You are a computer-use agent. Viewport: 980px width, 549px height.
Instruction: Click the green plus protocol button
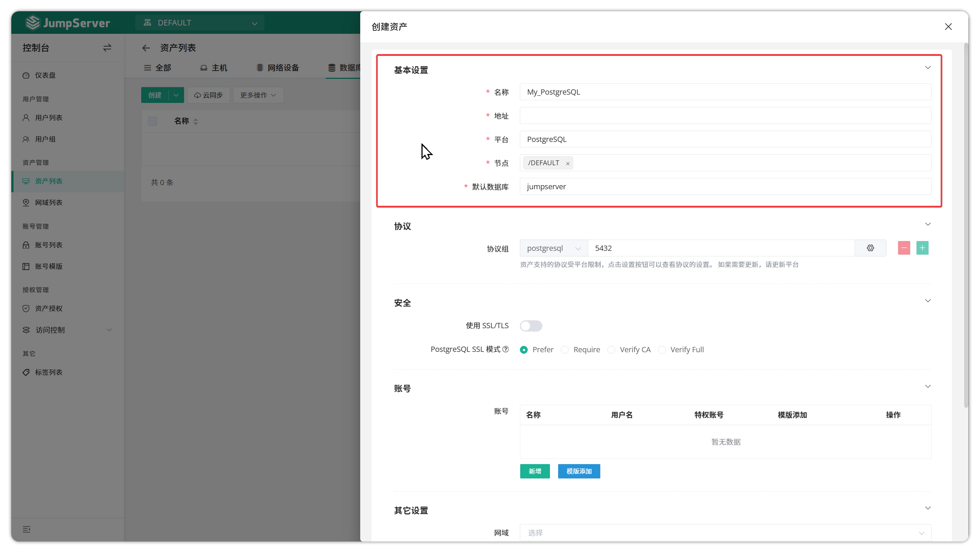(x=922, y=248)
